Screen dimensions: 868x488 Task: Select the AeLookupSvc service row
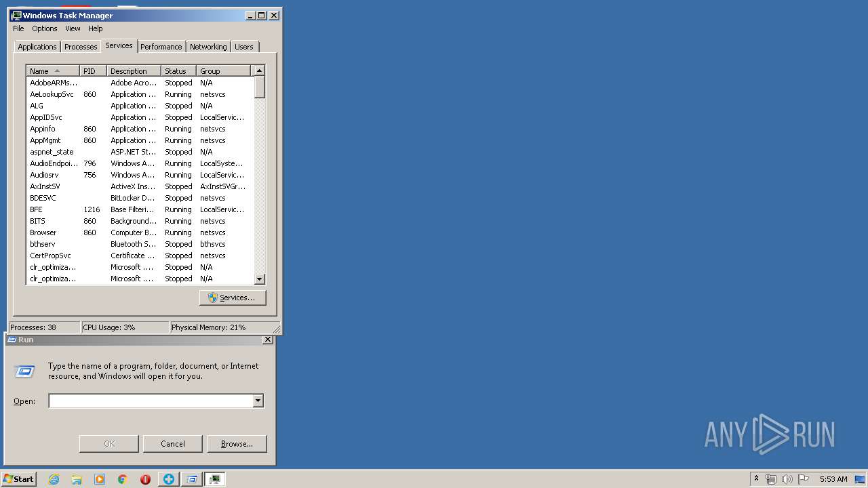pos(140,94)
